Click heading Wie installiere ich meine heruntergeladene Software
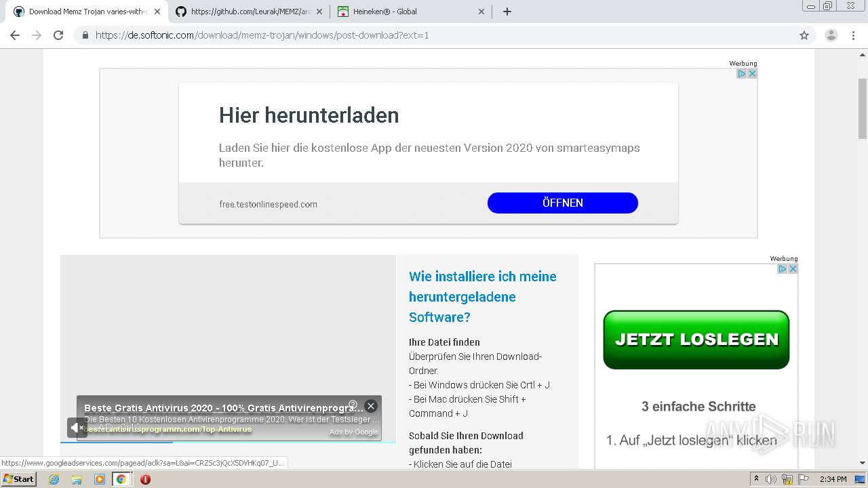Screen dimensions: 868x488 click(483, 297)
